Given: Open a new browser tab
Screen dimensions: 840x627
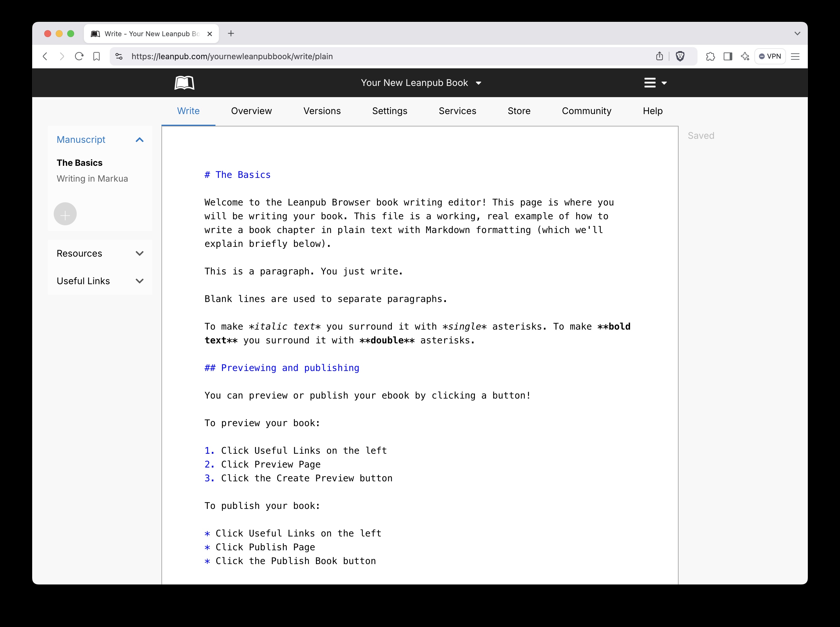Looking at the screenshot, I should (231, 34).
